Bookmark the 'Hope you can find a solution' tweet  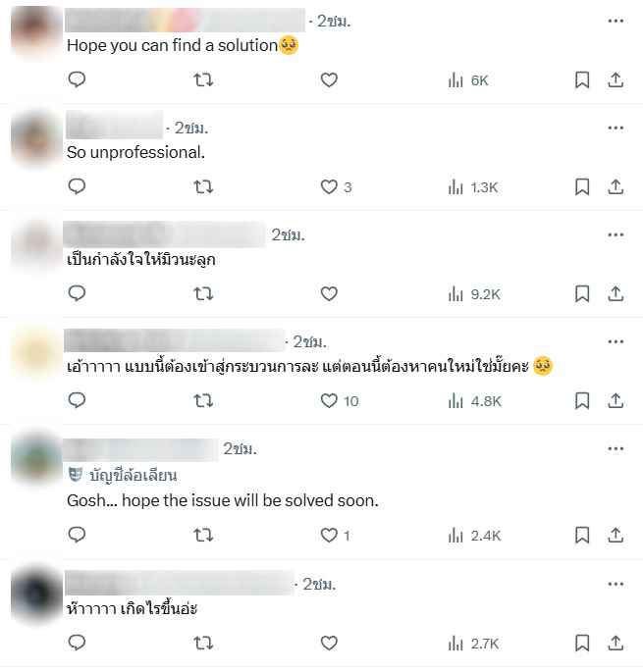[x=582, y=80]
